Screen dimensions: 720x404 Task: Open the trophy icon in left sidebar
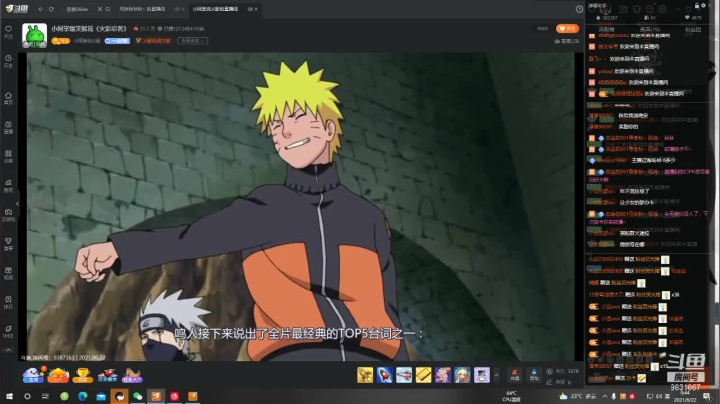(8, 244)
